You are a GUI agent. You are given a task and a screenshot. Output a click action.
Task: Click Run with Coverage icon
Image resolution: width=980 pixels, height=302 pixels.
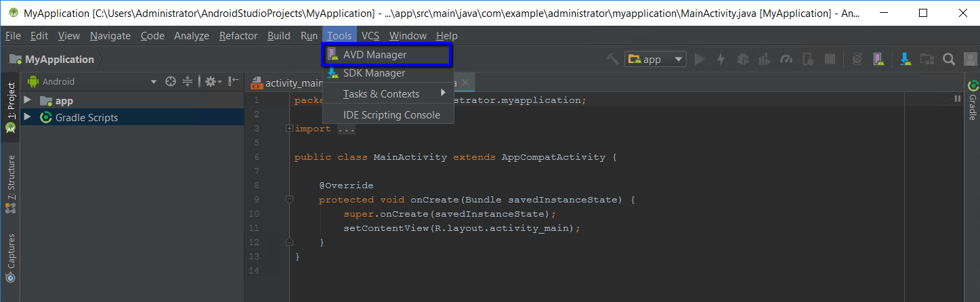pos(765,59)
